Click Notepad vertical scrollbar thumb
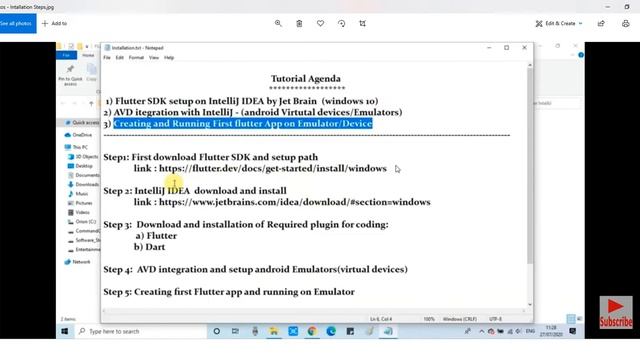This screenshot has height=360, width=640. pyautogui.click(x=530, y=165)
